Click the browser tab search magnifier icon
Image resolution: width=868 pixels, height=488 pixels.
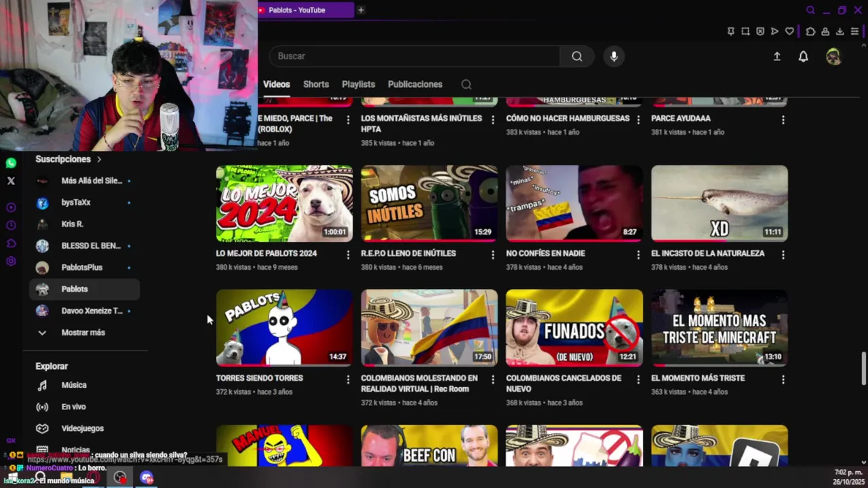click(x=810, y=10)
